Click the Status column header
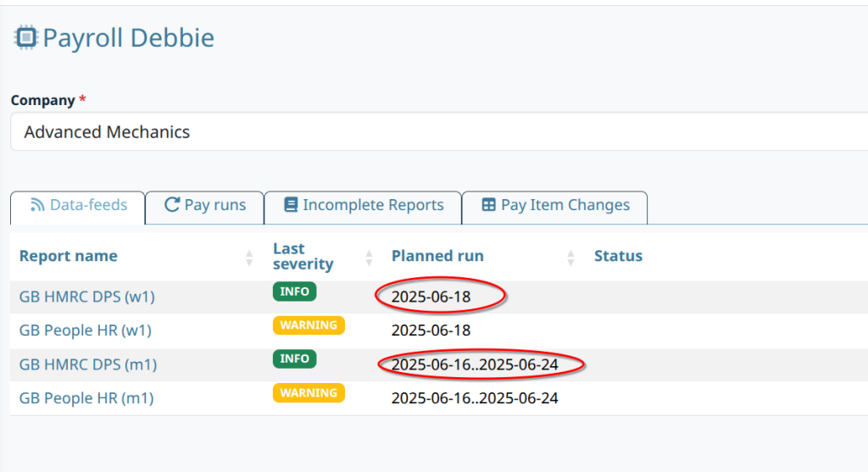Screen dimensions: 868x472 (618, 256)
